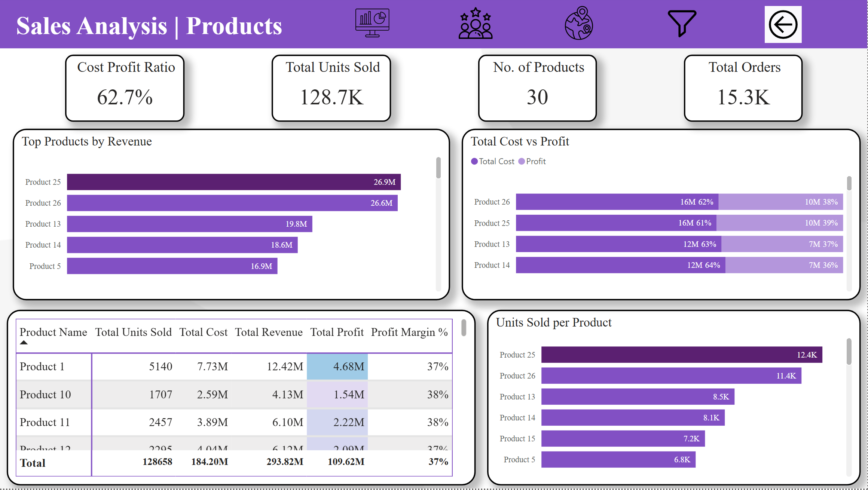Sort table by Profit Margin % column

coord(409,332)
